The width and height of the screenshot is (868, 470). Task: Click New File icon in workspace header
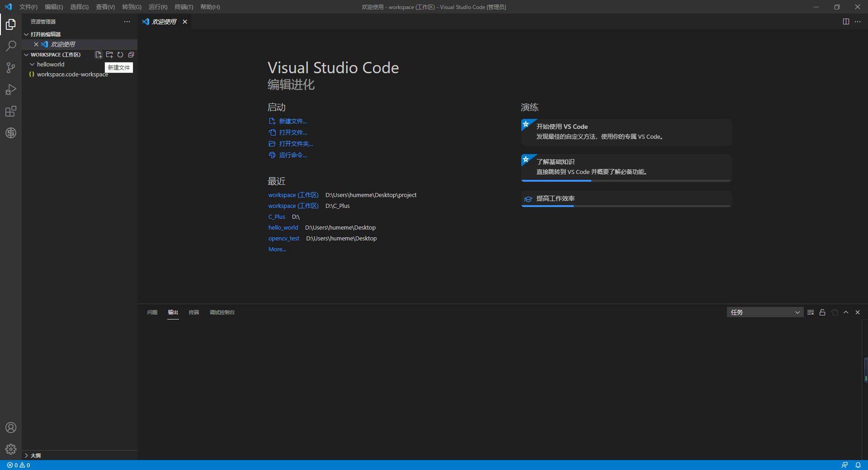pos(99,55)
